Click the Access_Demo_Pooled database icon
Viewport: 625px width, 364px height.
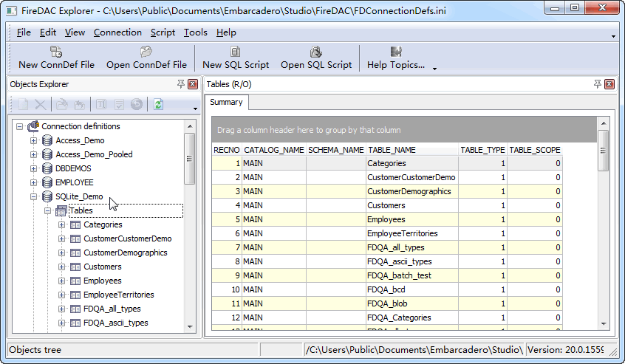pos(47,154)
